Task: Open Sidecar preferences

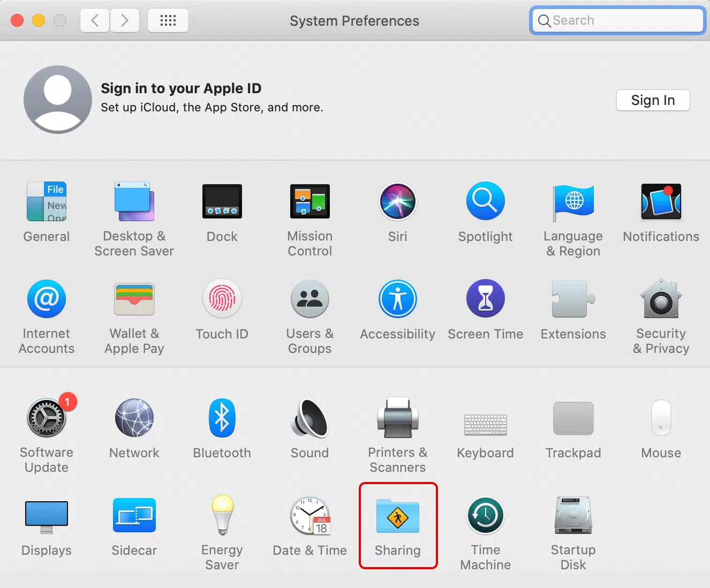Action: 134,515
